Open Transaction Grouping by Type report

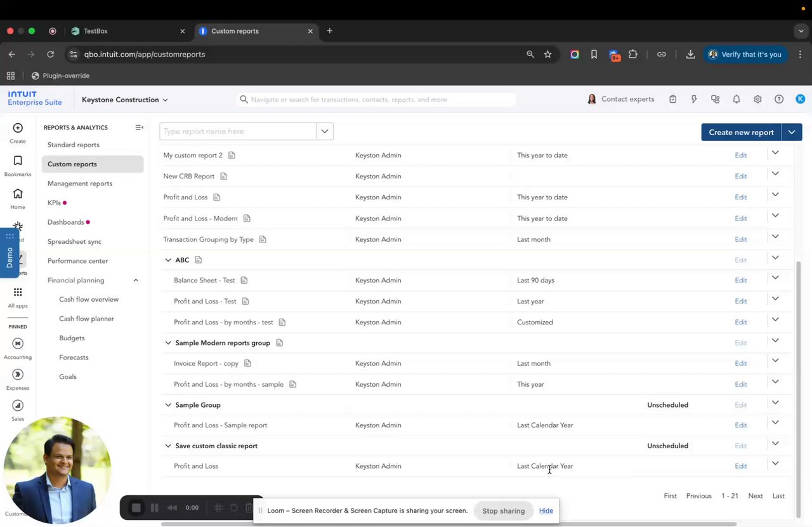coord(208,239)
